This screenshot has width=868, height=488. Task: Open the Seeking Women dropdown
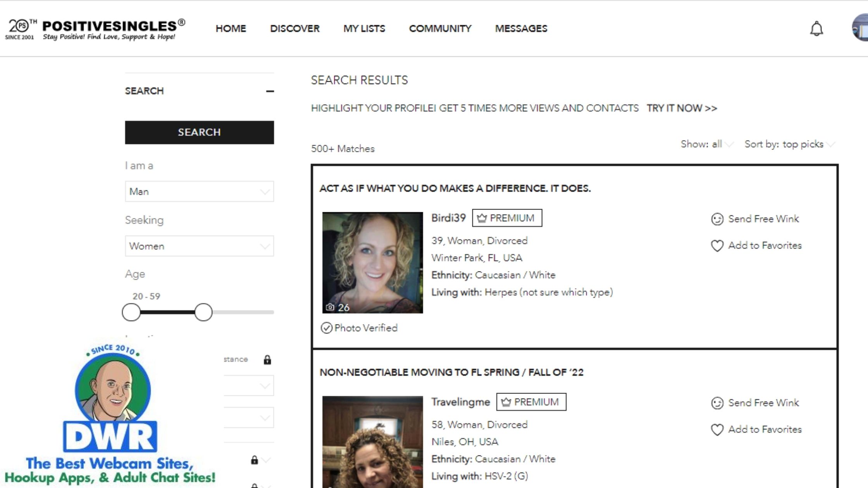click(199, 246)
